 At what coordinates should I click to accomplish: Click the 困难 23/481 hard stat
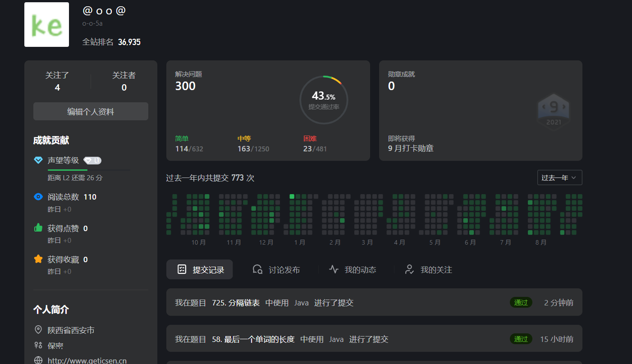[315, 144]
